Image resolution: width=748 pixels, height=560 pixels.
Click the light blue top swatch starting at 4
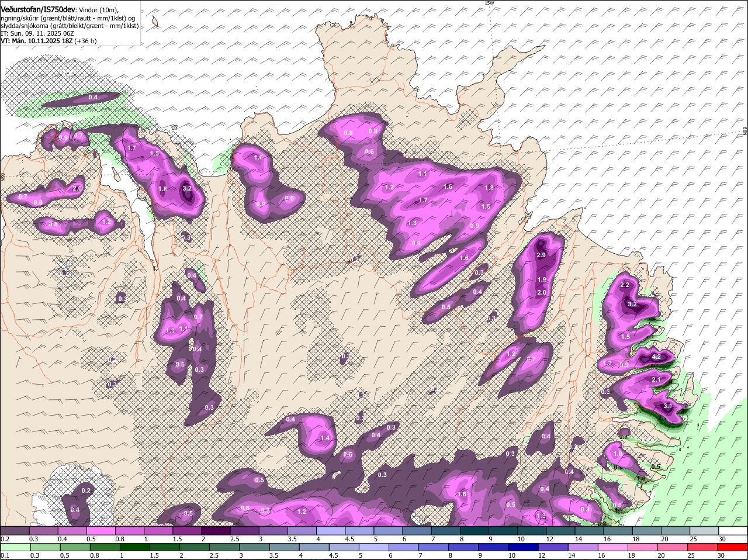tap(330, 531)
